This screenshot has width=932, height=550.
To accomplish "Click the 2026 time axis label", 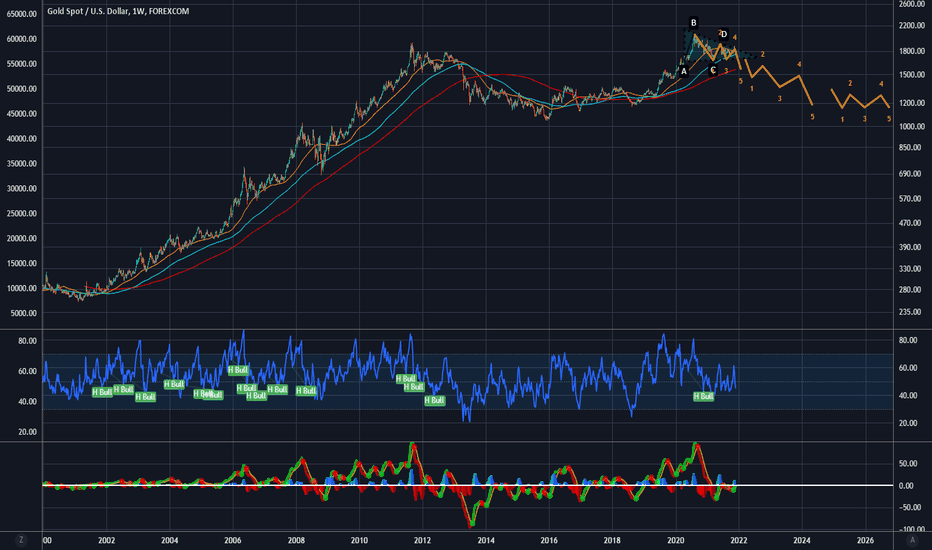I will 865,540.
